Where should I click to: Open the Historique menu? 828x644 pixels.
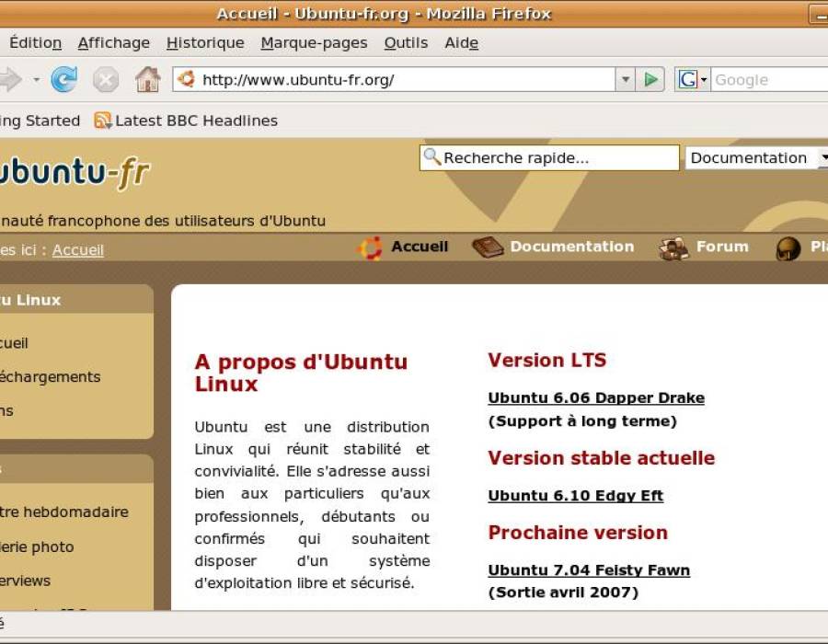click(x=205, y=42)
